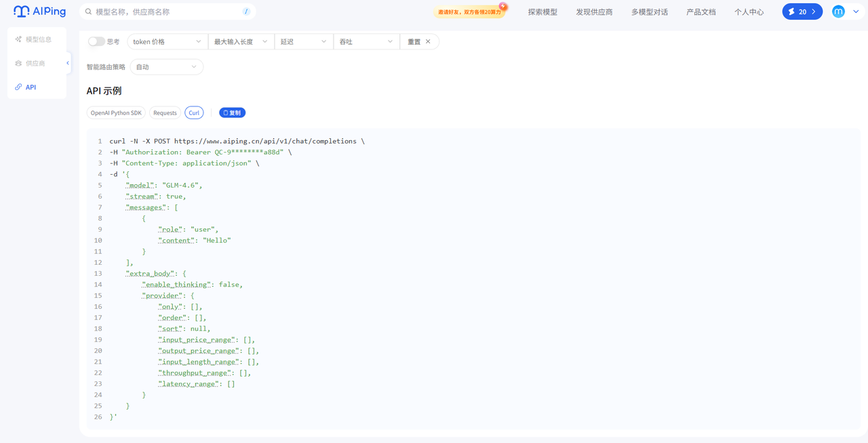Click the arrow beside the 20 credits
The width and height of the screenshot is (868, 443).
point(814,12)
